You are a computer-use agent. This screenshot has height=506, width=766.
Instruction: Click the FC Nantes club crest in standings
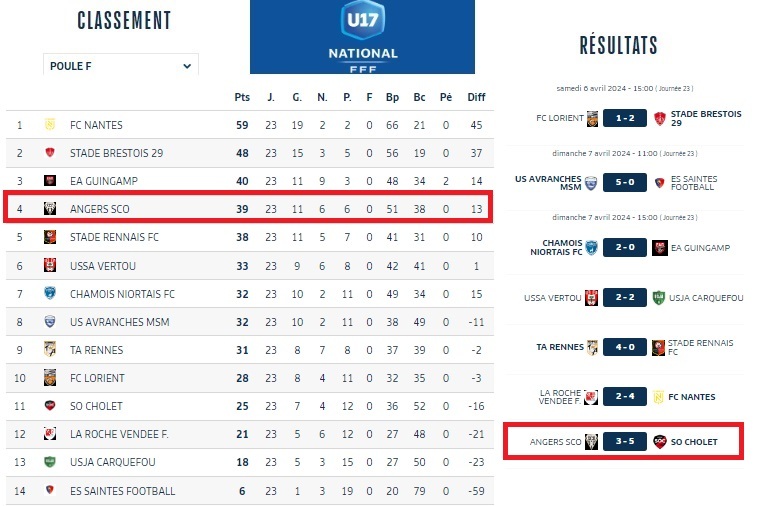[49, 125]
